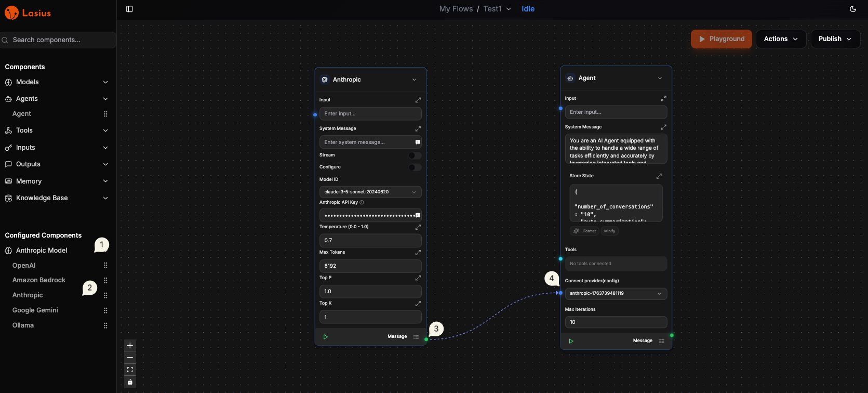Minify the Store State JSON
868x393 pixels.
tap(610, 231)
